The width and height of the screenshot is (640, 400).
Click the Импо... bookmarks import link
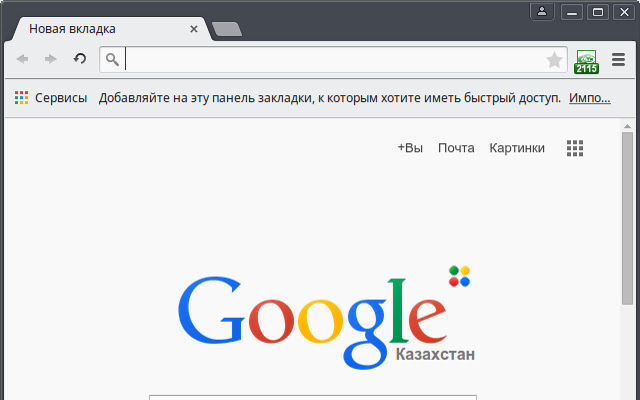pos(590,98)
